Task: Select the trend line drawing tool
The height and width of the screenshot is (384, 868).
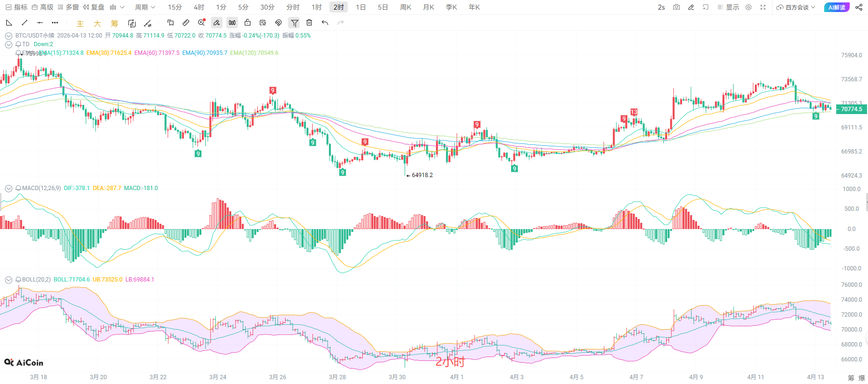Action: (25, 23)
